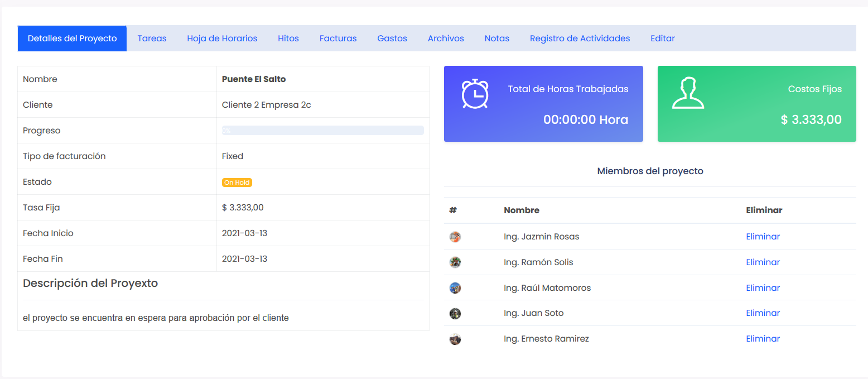
Task: Click Ing. Jazmin Rosas avatar image
Action: tap(455, 237)
